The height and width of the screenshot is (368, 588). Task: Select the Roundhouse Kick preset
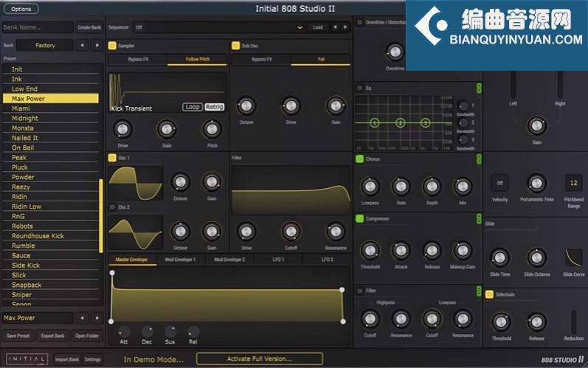pos(51,236)
